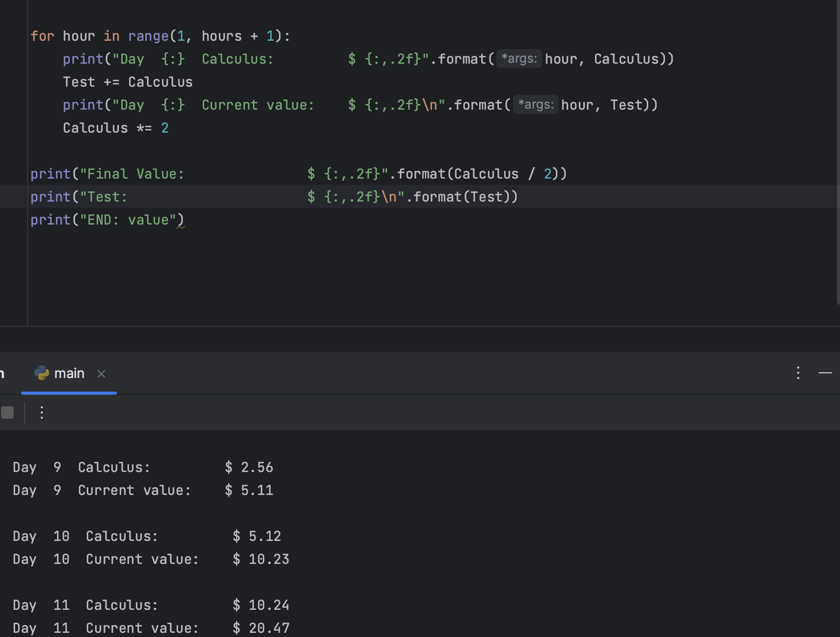The height and width of the screenshot is (637, 840).
Task: Click the range function call in the loop header
Action: click(148, 36)
